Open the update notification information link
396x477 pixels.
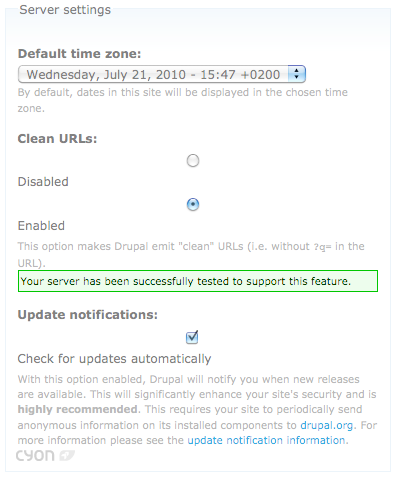click(x=266, y=440)
